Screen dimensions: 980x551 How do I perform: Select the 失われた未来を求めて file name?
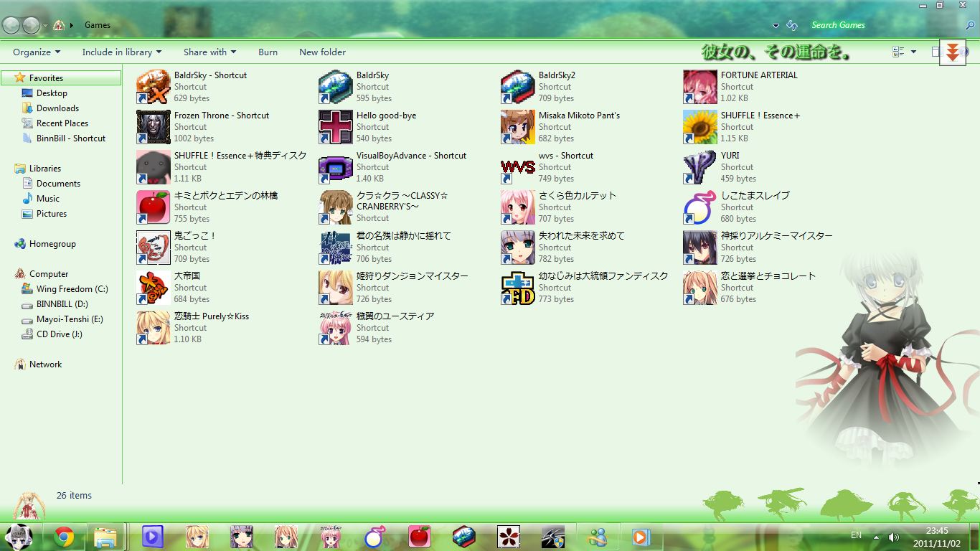(582, 235)
